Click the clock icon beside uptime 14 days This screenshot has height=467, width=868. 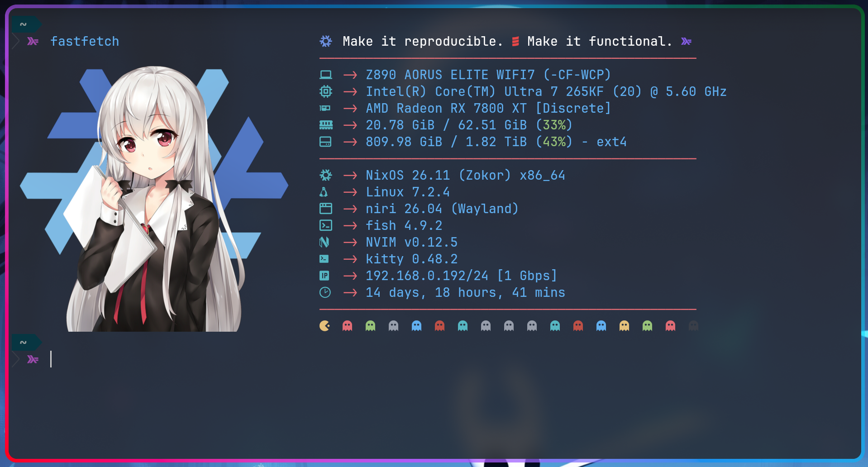(325, 292)
